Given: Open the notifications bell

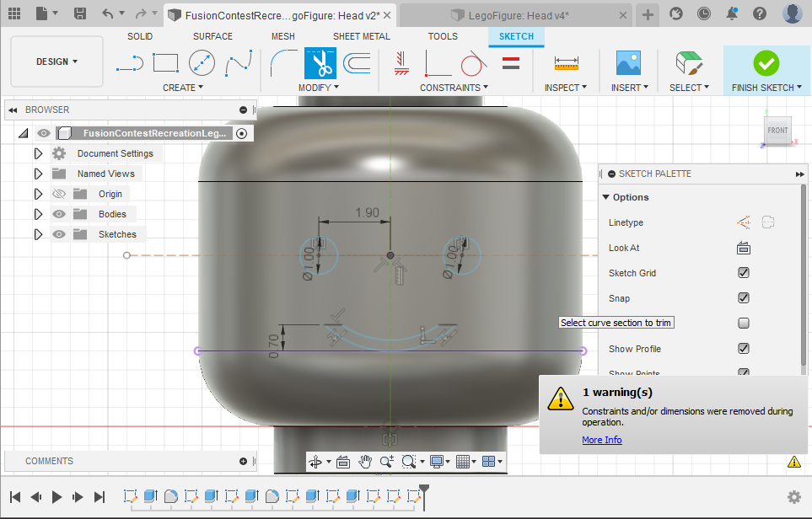Looking at the screenshot, I should point(732,13).
